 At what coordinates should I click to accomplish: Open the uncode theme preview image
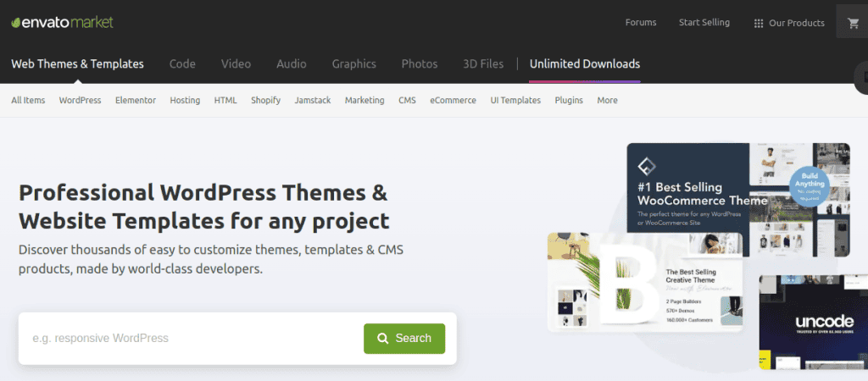pos(812,322)
